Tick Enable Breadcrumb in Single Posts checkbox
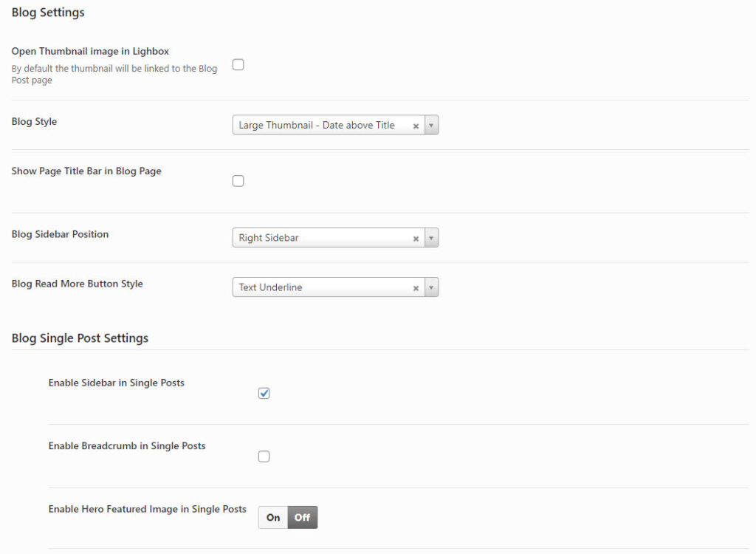 tap(264, 456)
